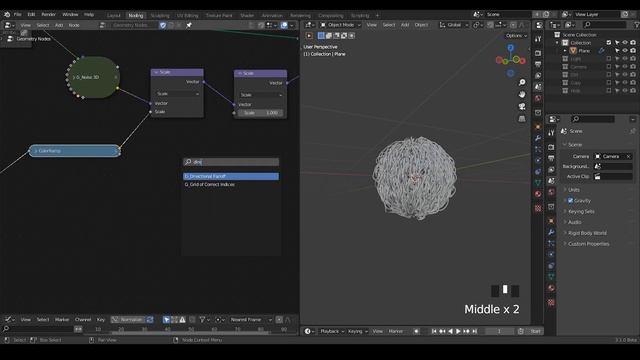Select G_Grid of Correct Indices search result
Viewport: 640px width, 360px height.
pos(231,184)
